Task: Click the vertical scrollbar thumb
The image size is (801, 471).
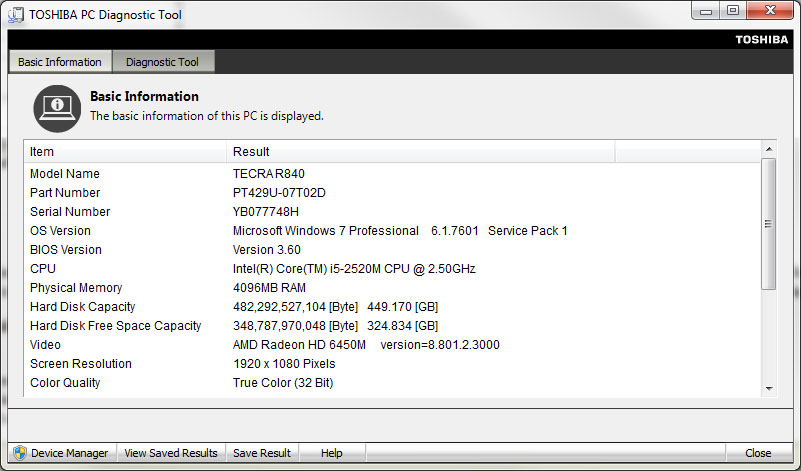Action: [769, 224]
